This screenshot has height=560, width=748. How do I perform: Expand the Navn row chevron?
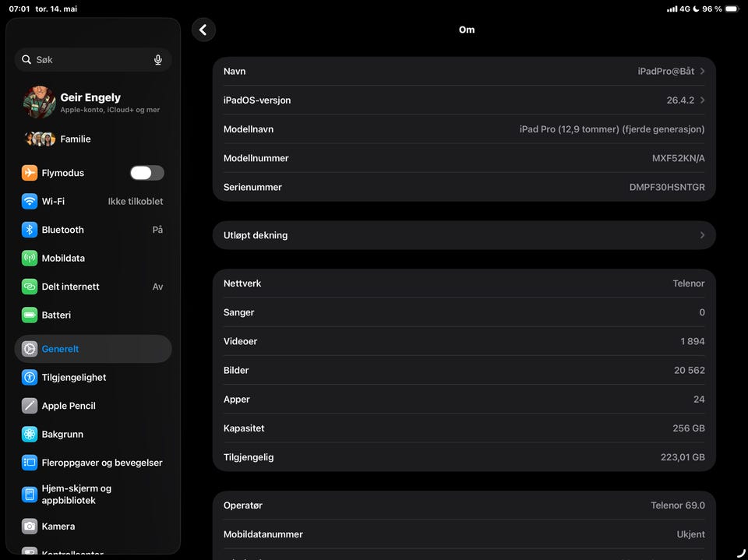coord(702,71)
